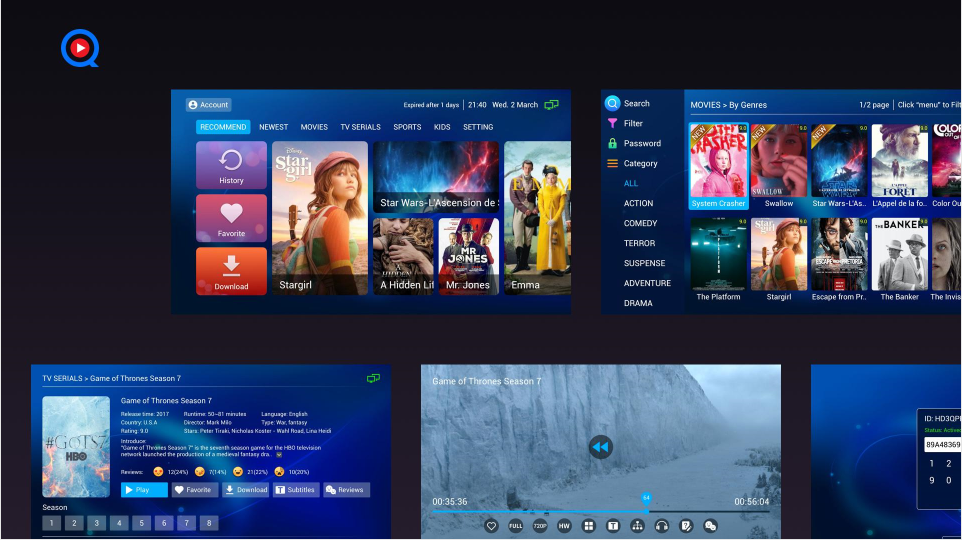
Task: Click the Game of Thrones #GoTS7 poster
Action: click(76, 446)
